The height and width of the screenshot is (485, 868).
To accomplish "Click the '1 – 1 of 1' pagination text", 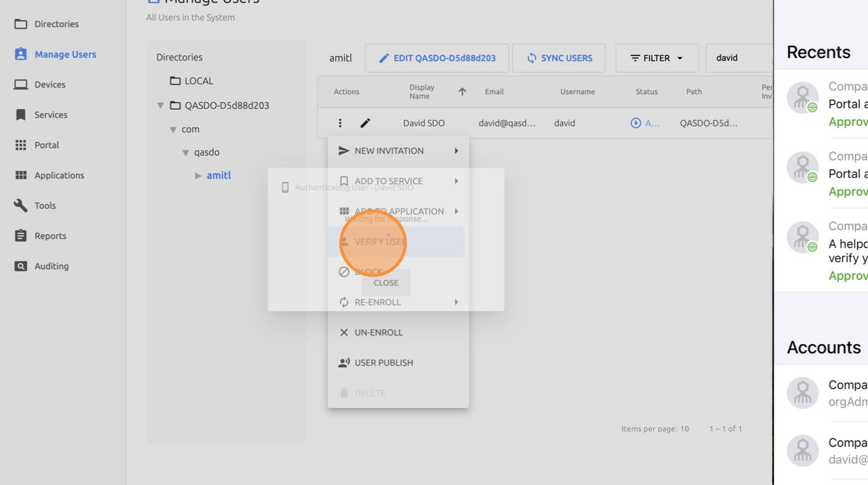I will [725, 429].
